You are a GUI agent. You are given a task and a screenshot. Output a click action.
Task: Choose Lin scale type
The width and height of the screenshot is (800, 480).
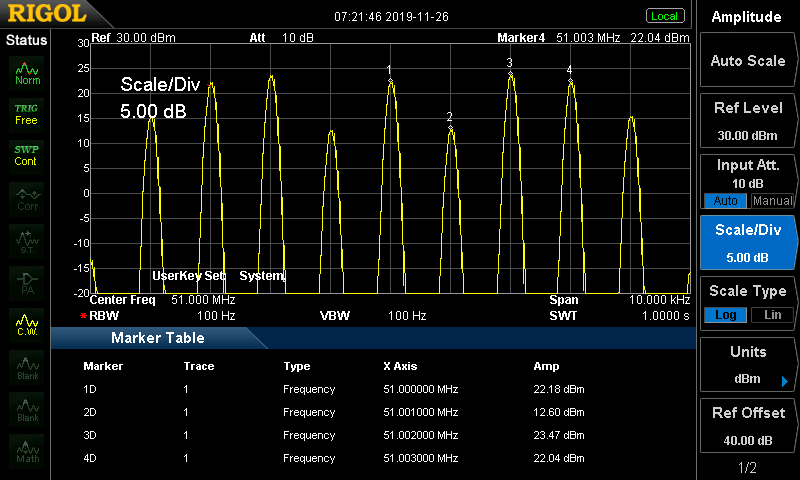coord(771,315)
